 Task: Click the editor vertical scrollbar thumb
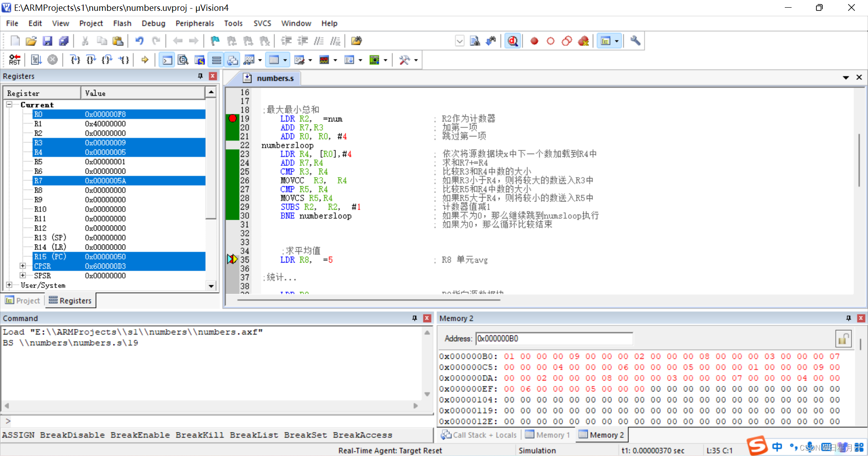coord(859,160)
